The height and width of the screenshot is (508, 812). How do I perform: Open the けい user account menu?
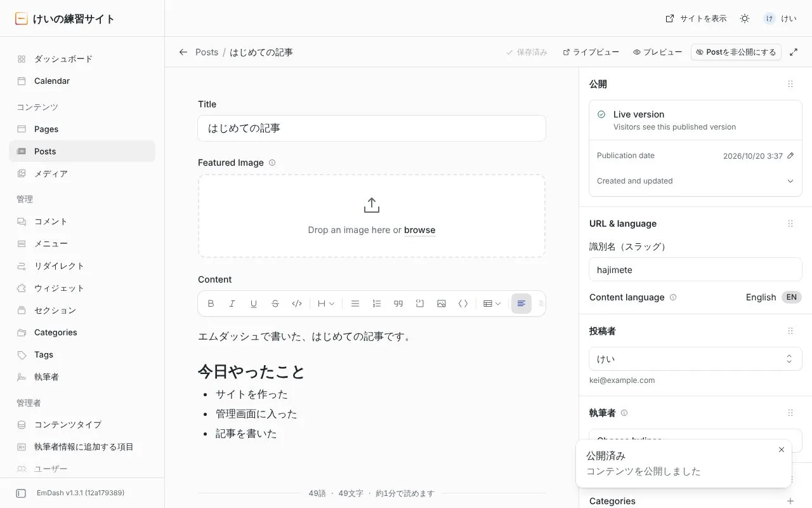(x=780, y=18)
